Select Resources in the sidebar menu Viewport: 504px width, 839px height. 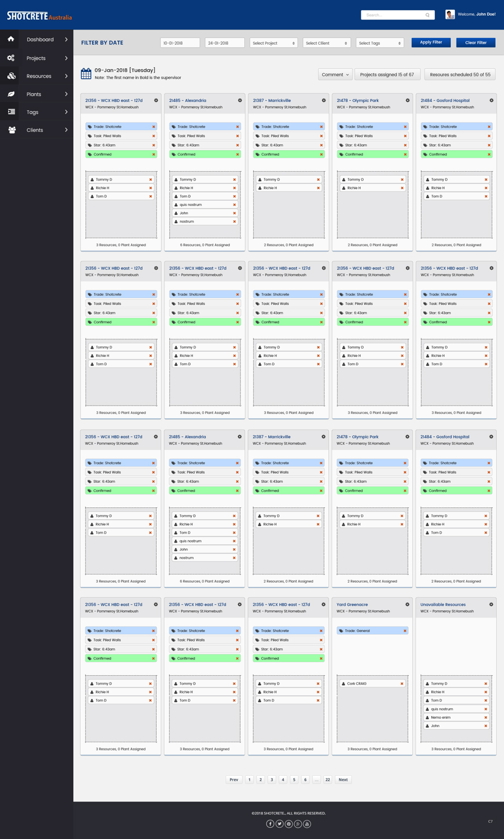tap(39, 76)
